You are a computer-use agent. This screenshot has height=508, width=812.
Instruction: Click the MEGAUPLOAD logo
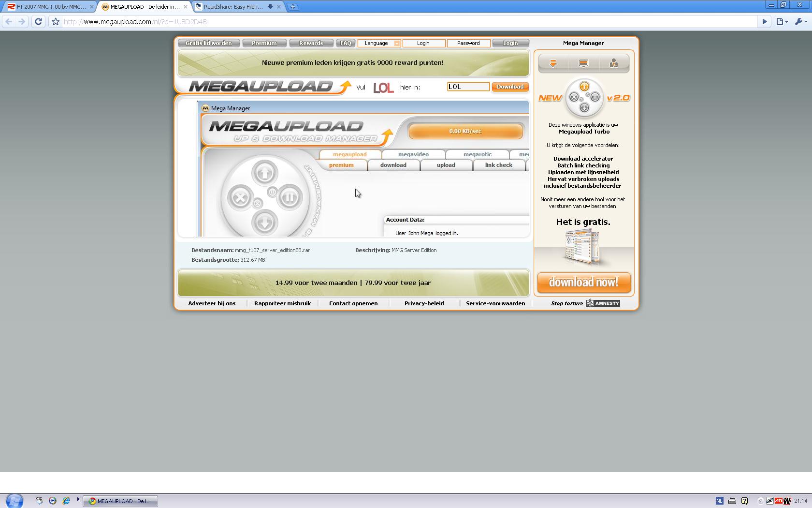click(x=270, y=87)
